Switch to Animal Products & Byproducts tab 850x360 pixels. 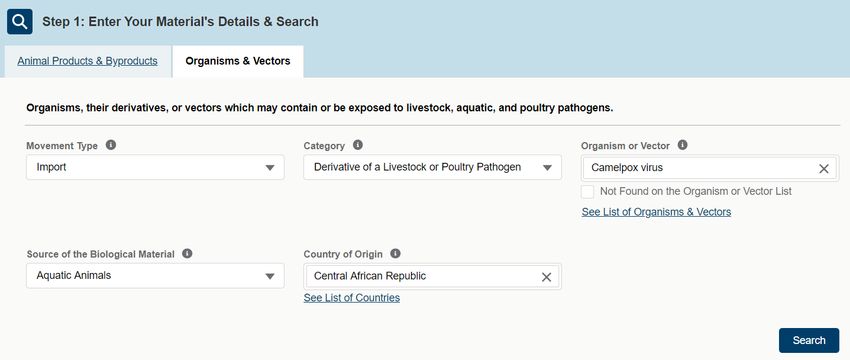click(87, 61)
